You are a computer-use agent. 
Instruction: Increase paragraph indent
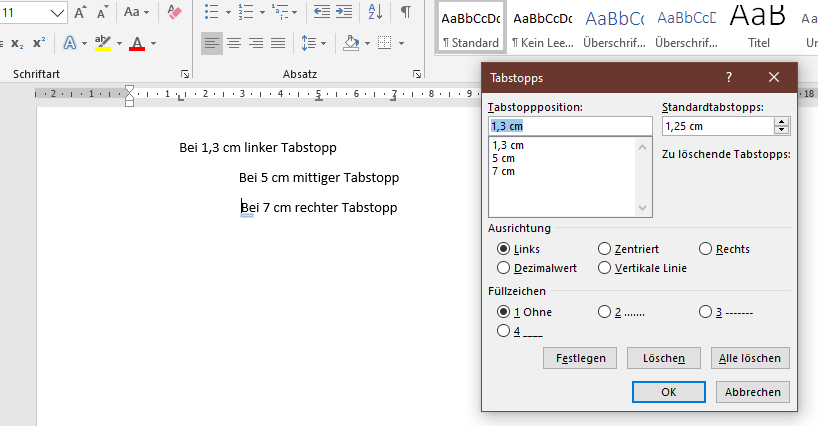click(344, 11)
